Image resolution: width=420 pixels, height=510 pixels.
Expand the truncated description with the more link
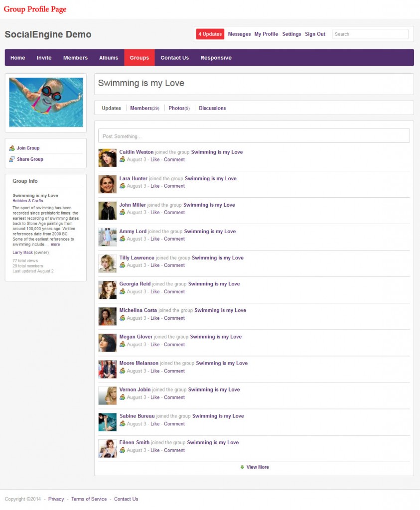coord(55,244)
